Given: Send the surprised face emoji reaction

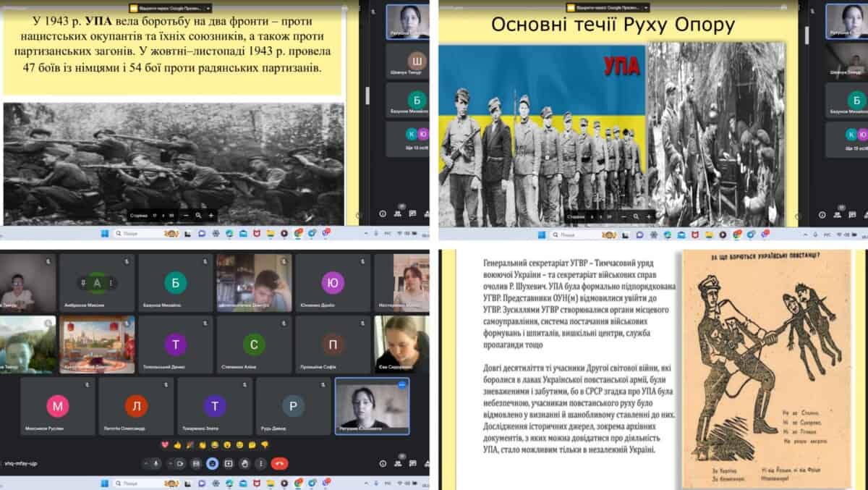Looking at the screenshot, I should click(227, 445).
